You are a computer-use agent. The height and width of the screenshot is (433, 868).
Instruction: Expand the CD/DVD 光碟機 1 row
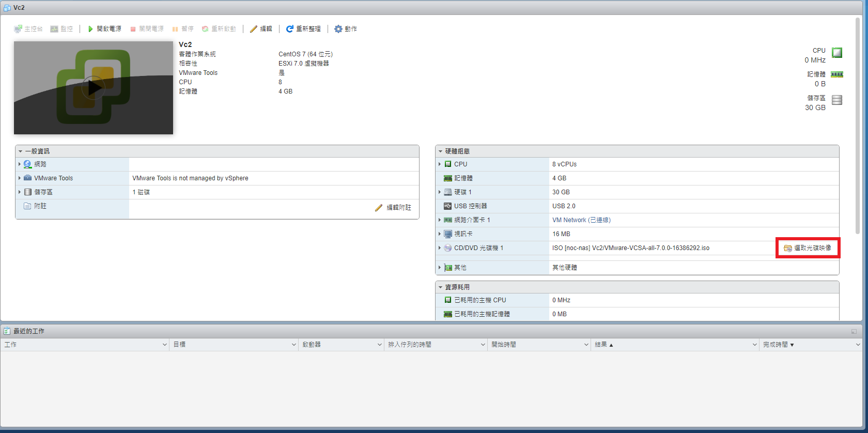click(440, 248)
